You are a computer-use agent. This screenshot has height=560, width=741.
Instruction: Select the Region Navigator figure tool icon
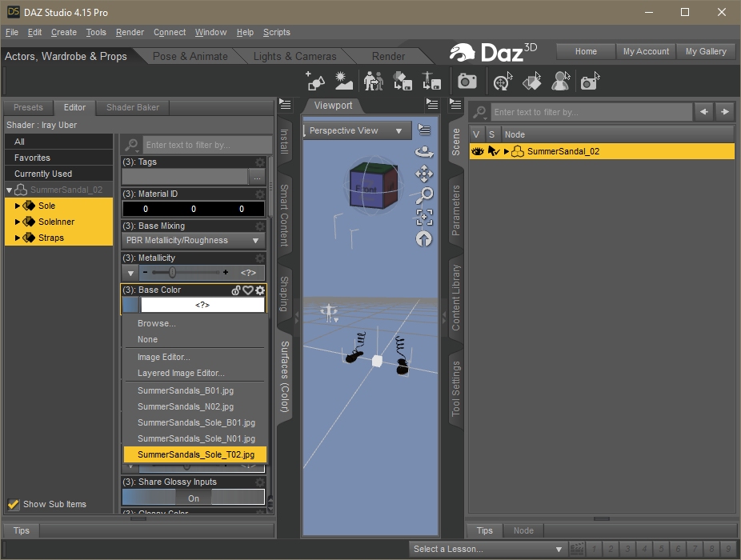click(560, 81)
